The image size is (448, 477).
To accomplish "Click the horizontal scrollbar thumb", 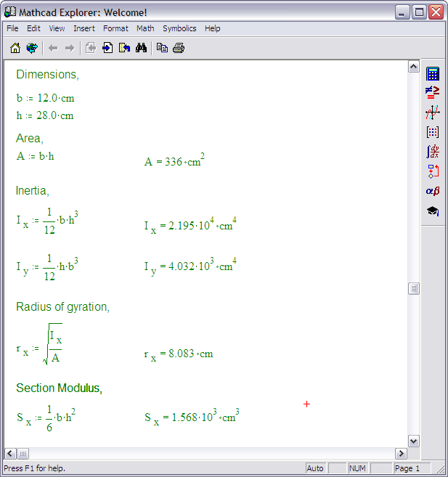I will 23,454.
